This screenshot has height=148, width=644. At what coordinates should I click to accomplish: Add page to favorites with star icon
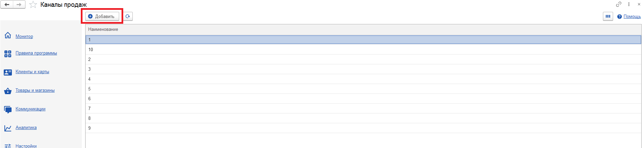33,5
